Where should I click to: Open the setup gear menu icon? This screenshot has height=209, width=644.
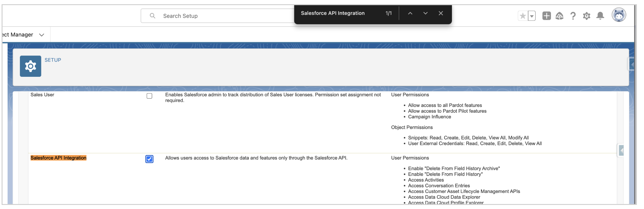pos(587,16)
